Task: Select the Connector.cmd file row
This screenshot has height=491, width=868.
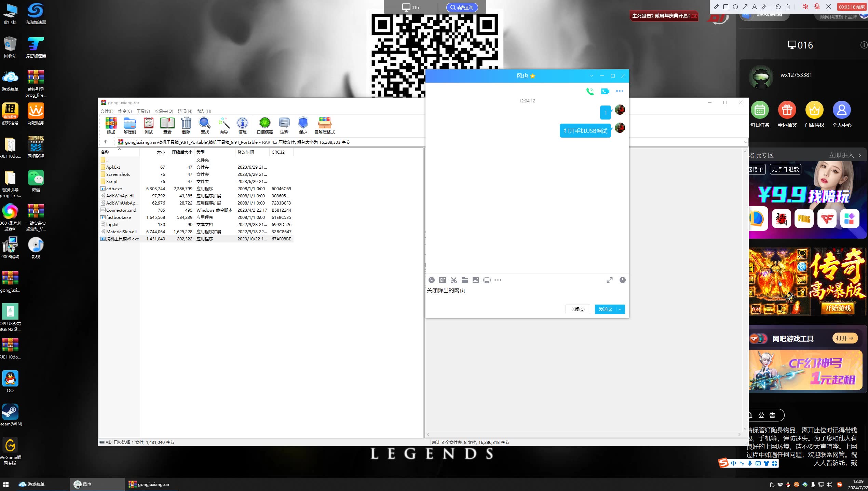Action: click(x=121, y=210)
